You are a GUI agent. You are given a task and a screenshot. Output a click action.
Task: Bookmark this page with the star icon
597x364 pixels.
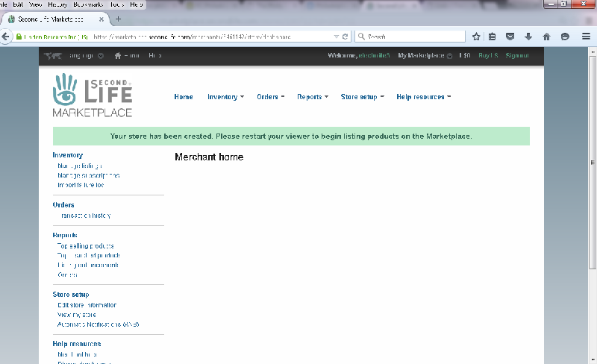[x=476, y=37]
